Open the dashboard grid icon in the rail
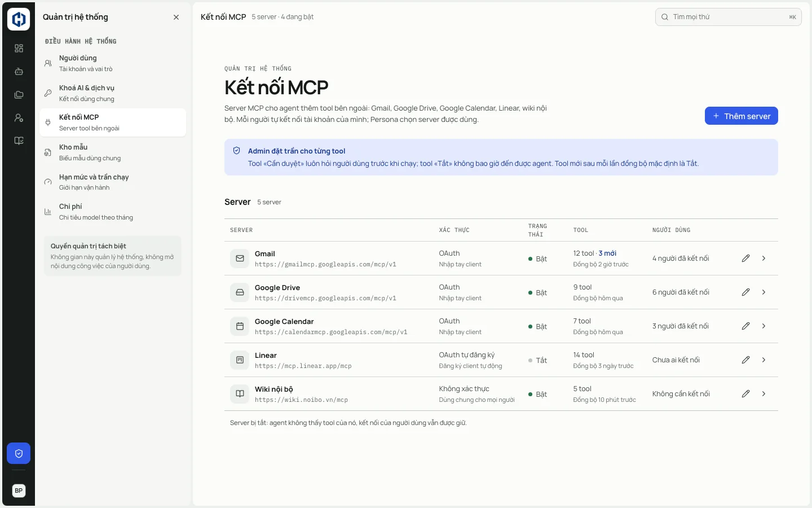812x508 pixels. coord(19,49)
